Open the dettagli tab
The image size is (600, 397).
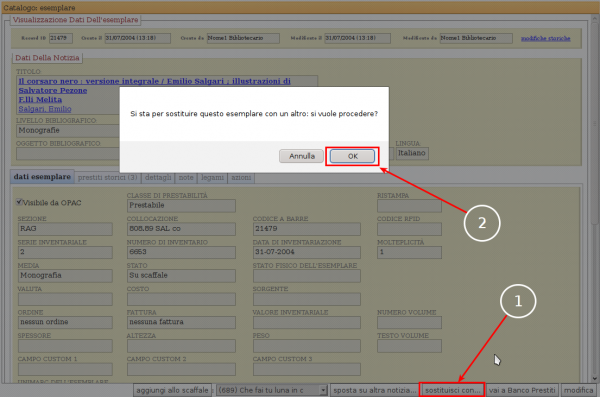pos(158,177)
